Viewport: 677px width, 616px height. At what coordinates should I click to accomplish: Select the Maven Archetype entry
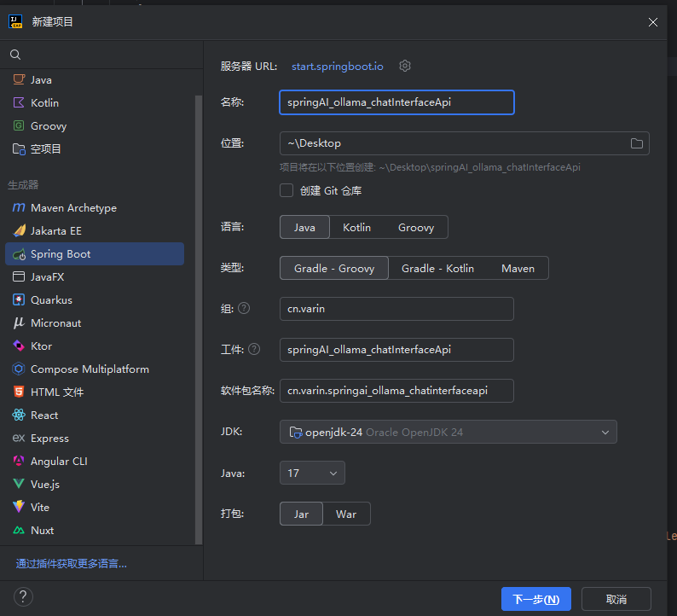click(x=95, y=208)
